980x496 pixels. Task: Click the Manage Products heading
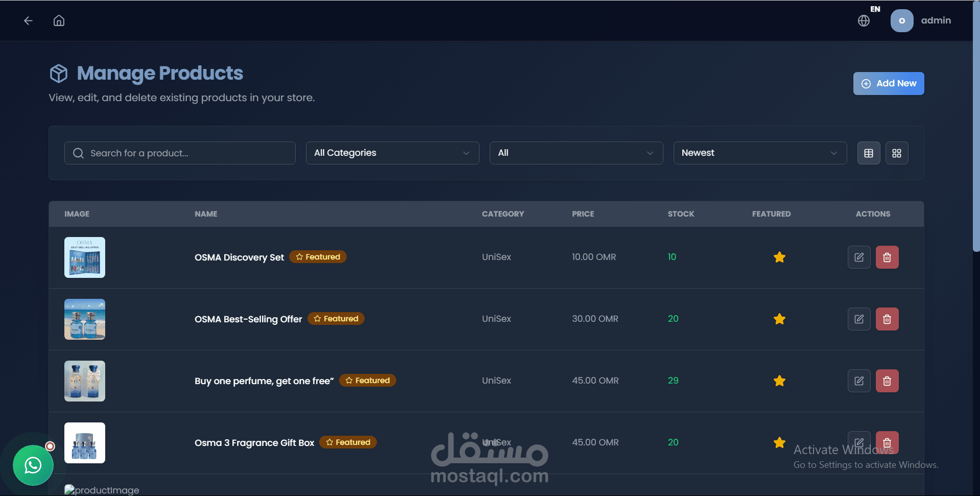[160, 73]
